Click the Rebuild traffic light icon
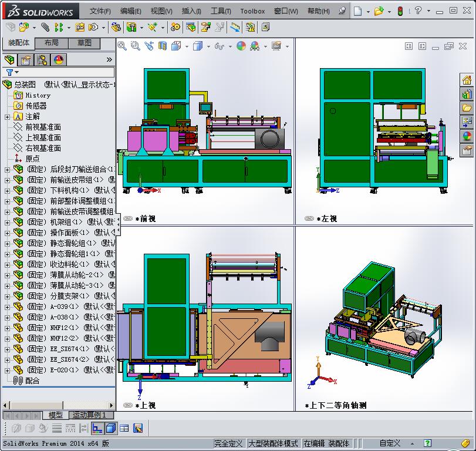 [x=400, y=11]
